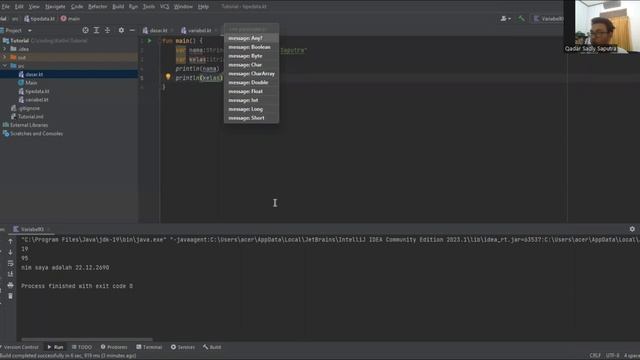Open the Build menu
640x360 pixels.
pos(118,7)
